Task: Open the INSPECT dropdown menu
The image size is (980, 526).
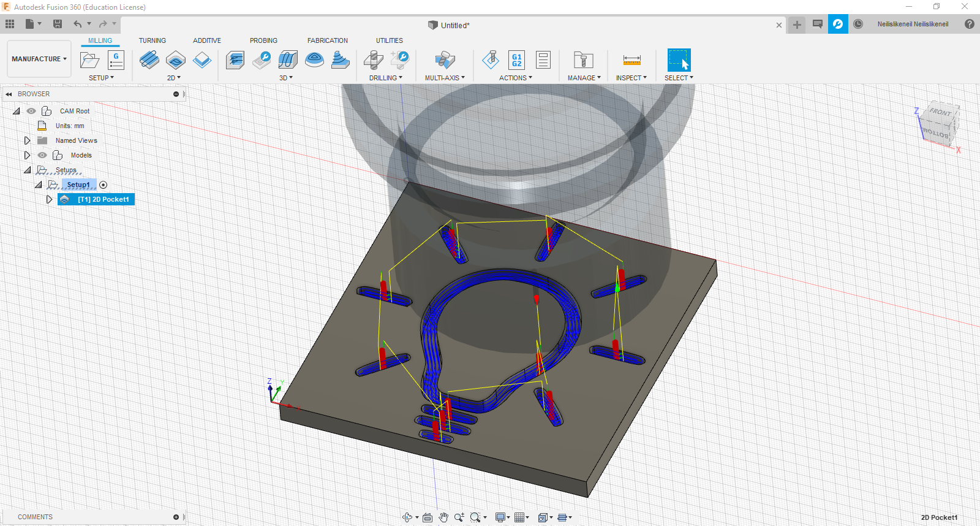Action: (x=631, y=78)
